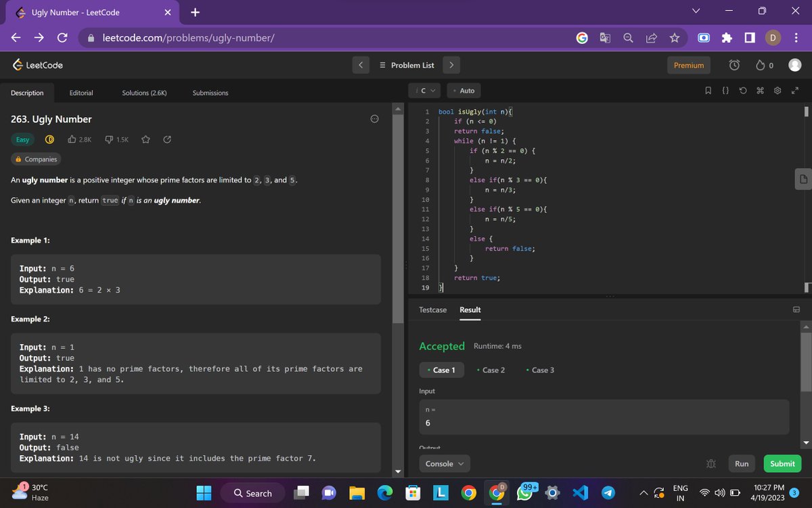Collapse the result panel icon
This screenshot has height=508, width=812.
tap(796, 310)
